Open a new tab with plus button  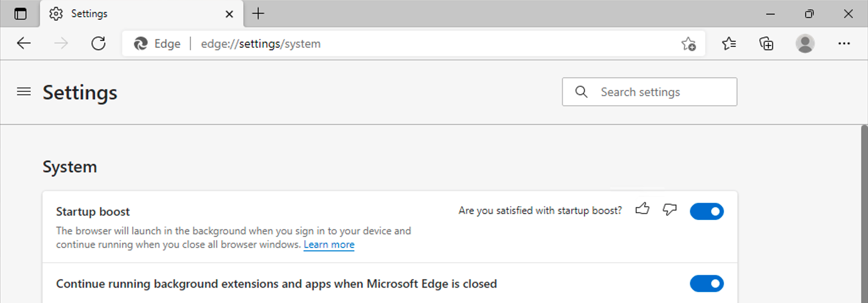pyautogui.click(x=258, y=14)
